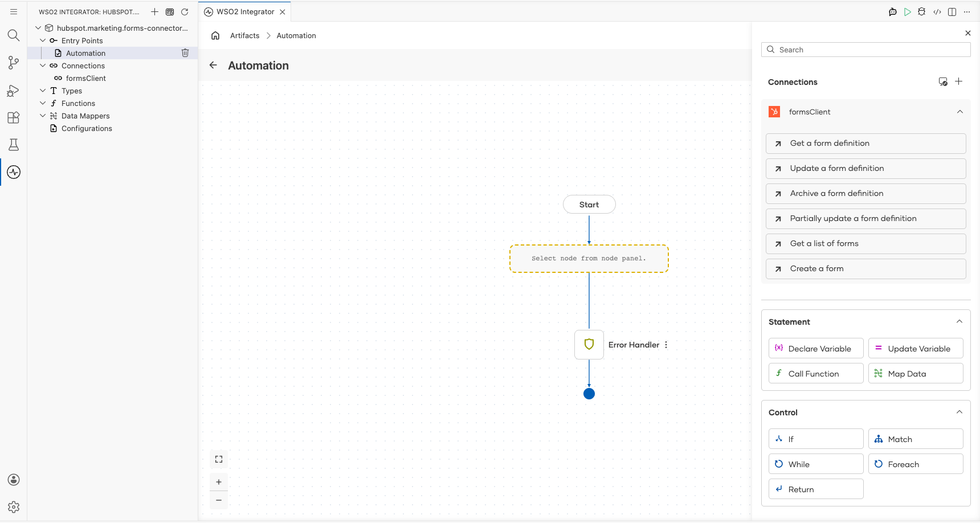Viewport: 980px width, 523px height.
Task: Click the home icon in breadcrumb
Action: click(215, 35)
